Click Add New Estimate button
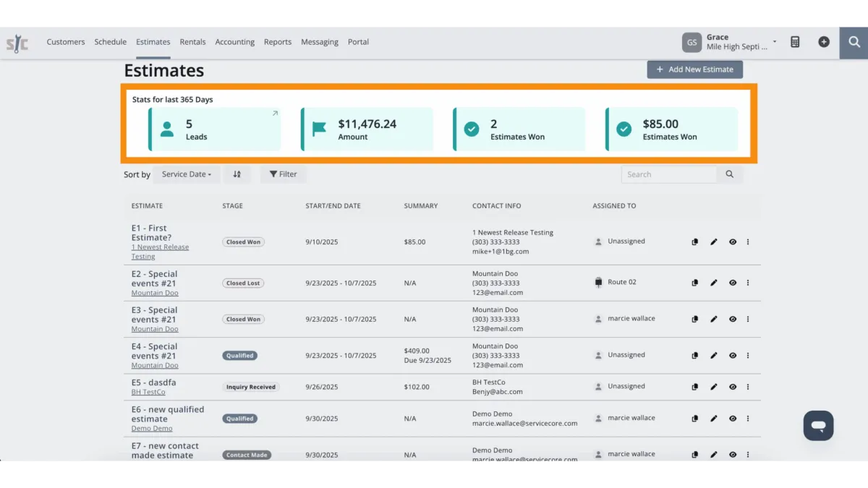The image size is (868, 488). [x=695, y=69]
